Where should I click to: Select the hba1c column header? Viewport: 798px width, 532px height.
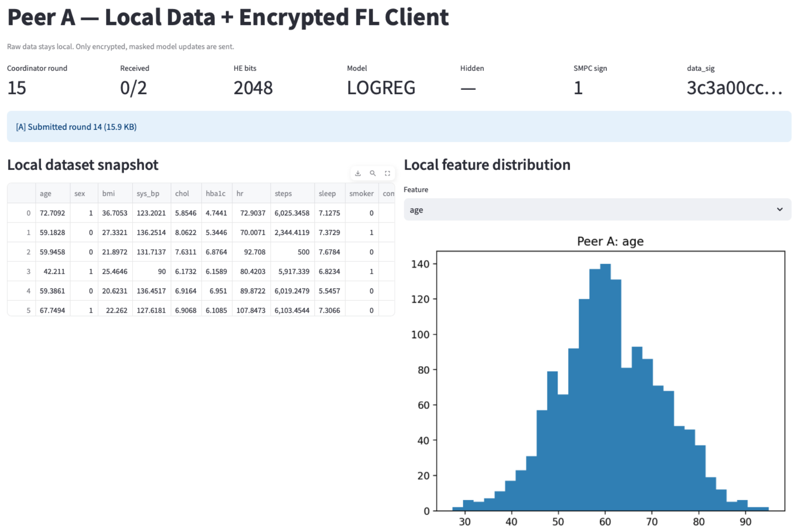pyautogui.click(x=216, y=193)
